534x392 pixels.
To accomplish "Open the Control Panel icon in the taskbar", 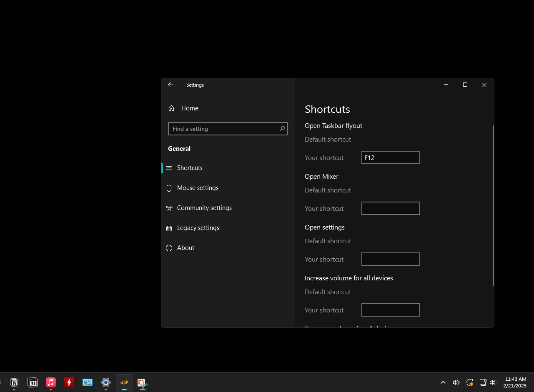I will click(x=88, y=382).
